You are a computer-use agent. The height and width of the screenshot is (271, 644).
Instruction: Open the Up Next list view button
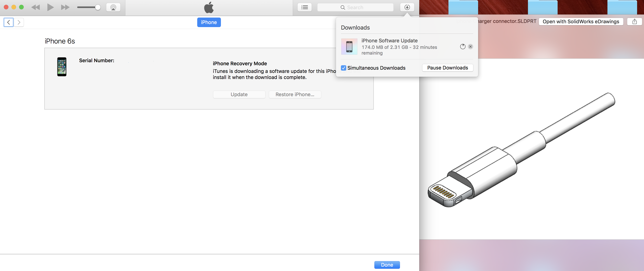click(304, 7)
